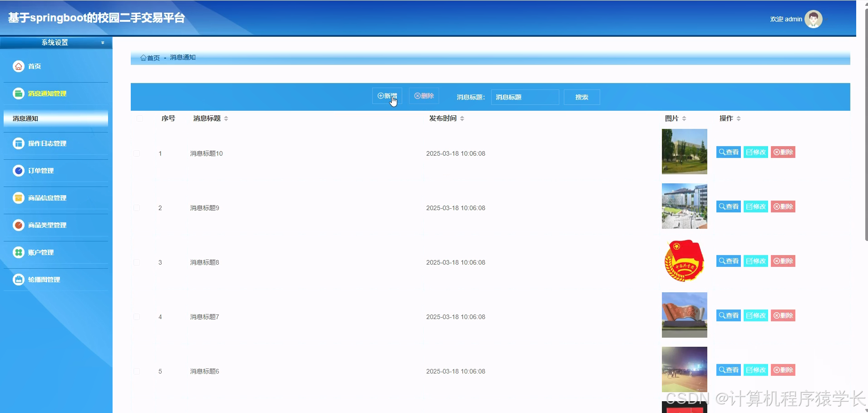Open thumbnail image of 消息标题9

pos(685,206)
